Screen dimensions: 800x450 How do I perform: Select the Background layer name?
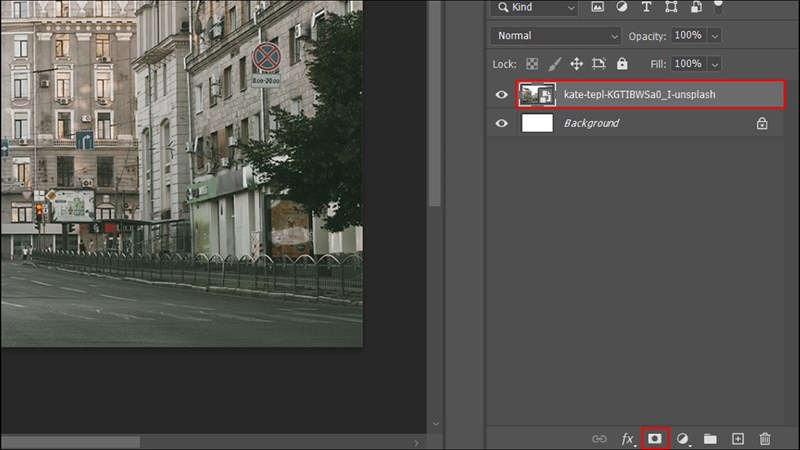(x=591, y=123)
